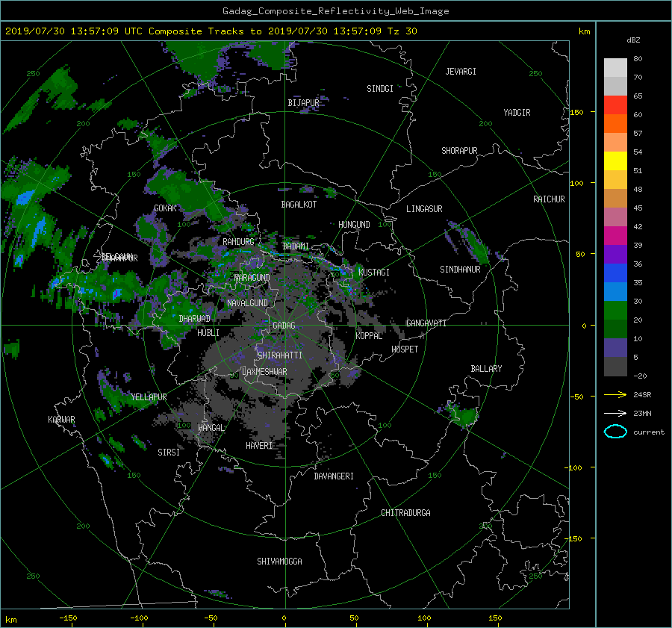The image size is (672, 628).
Task: Click the BAGALKOT city label
Action: click(x=299, y=205)
